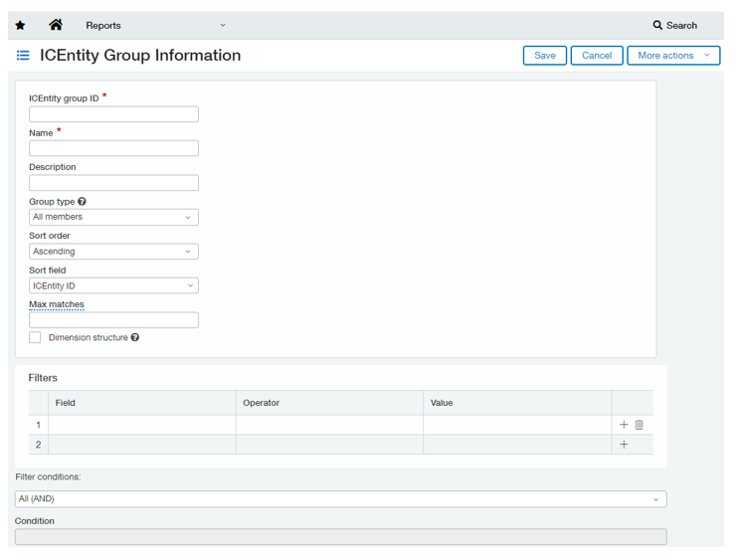Open the More actions menu
The image size is (742, 560).
673,56
